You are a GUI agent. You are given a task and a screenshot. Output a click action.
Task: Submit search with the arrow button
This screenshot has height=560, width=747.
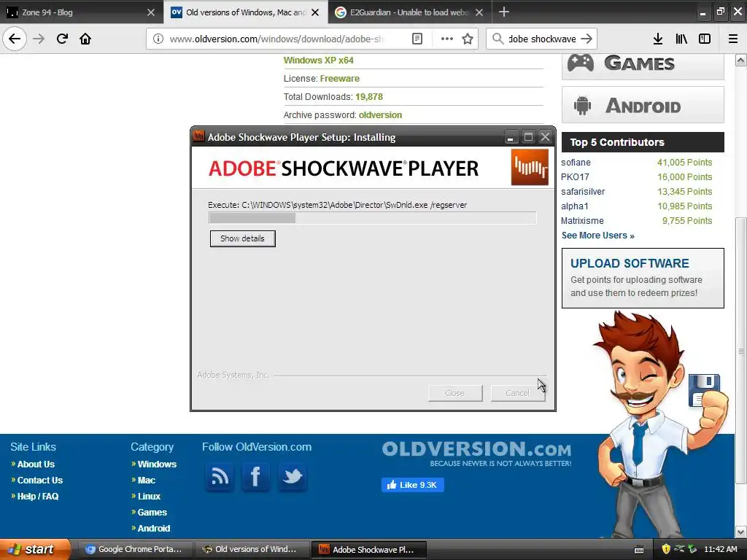tap(587, 39)
